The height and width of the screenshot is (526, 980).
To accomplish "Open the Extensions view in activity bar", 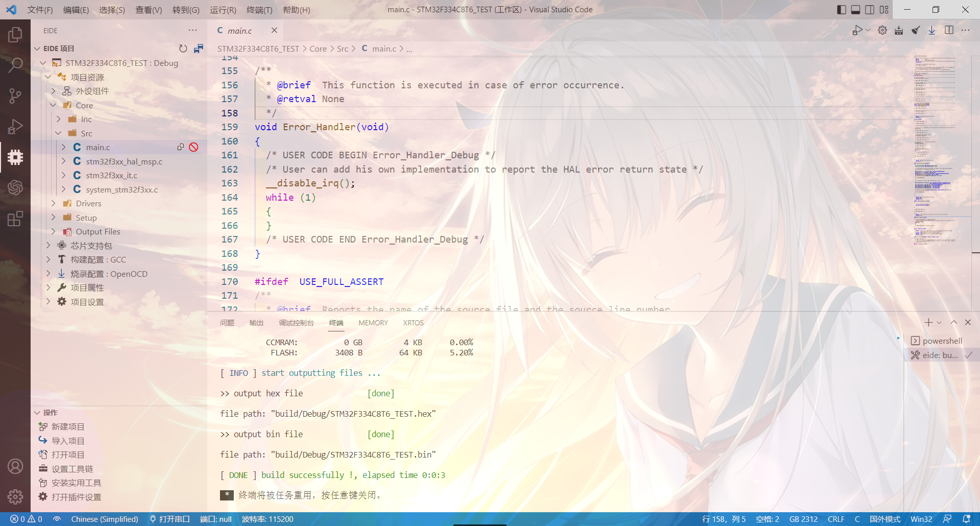I will (x=15, y=219).
